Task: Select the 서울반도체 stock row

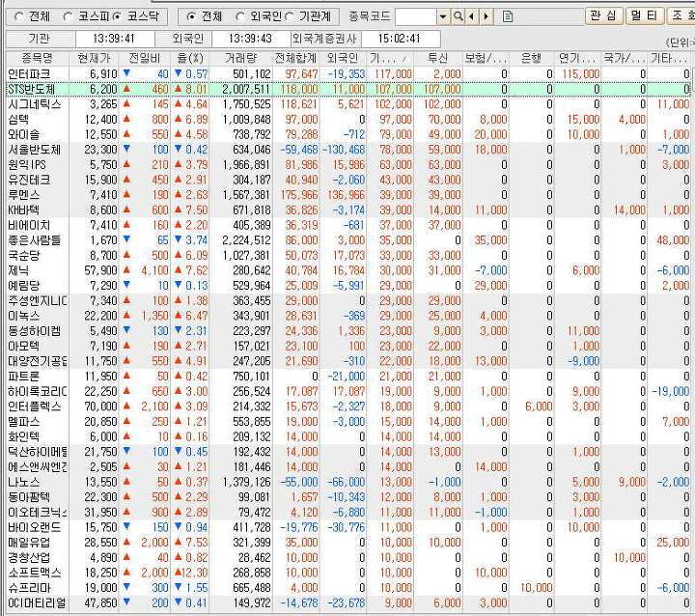Action: [347, 150]
